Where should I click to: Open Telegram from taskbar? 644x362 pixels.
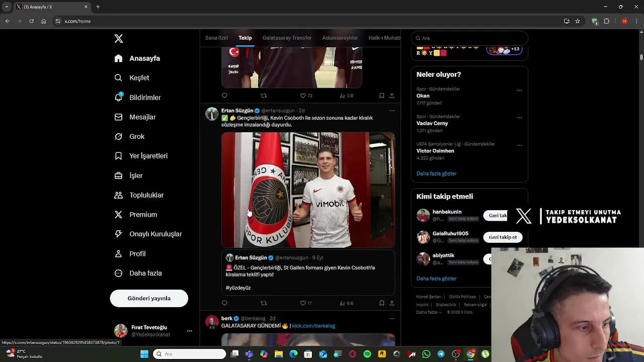pyautogui.click(x=441, y=354)
